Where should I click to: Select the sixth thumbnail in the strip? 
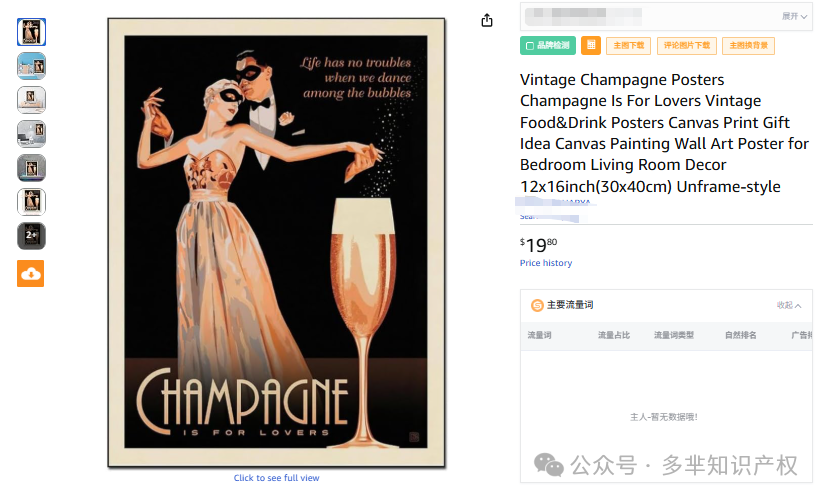point(32,202)
